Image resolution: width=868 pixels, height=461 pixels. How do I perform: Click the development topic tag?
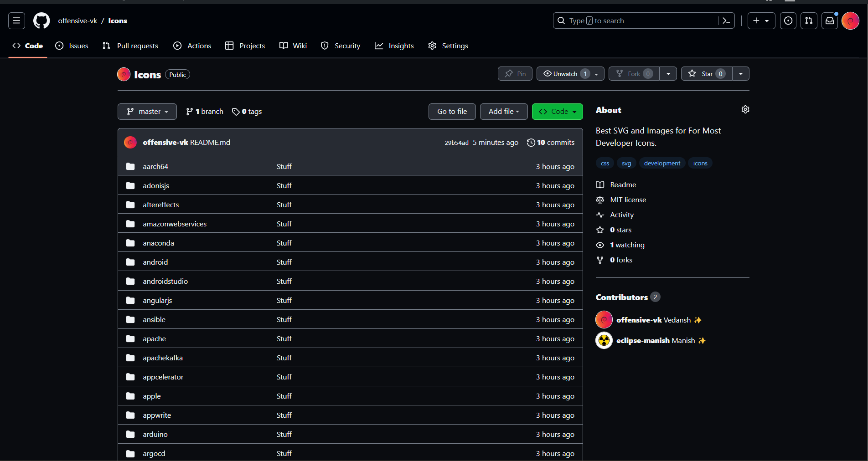[x=662, y=163]
